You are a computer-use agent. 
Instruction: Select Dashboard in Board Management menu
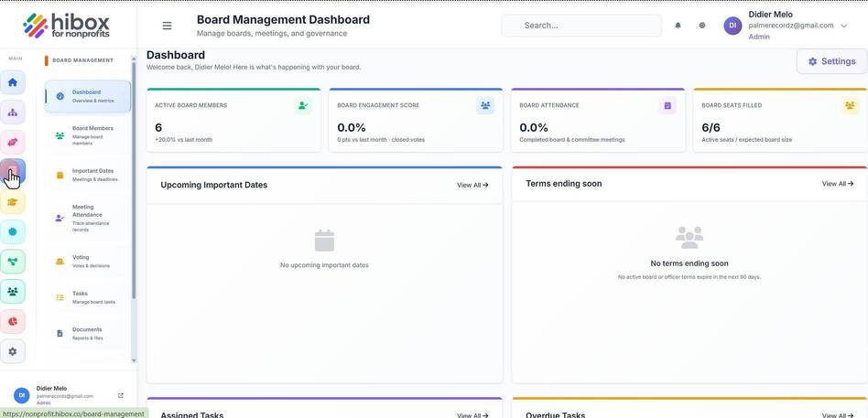88,96
